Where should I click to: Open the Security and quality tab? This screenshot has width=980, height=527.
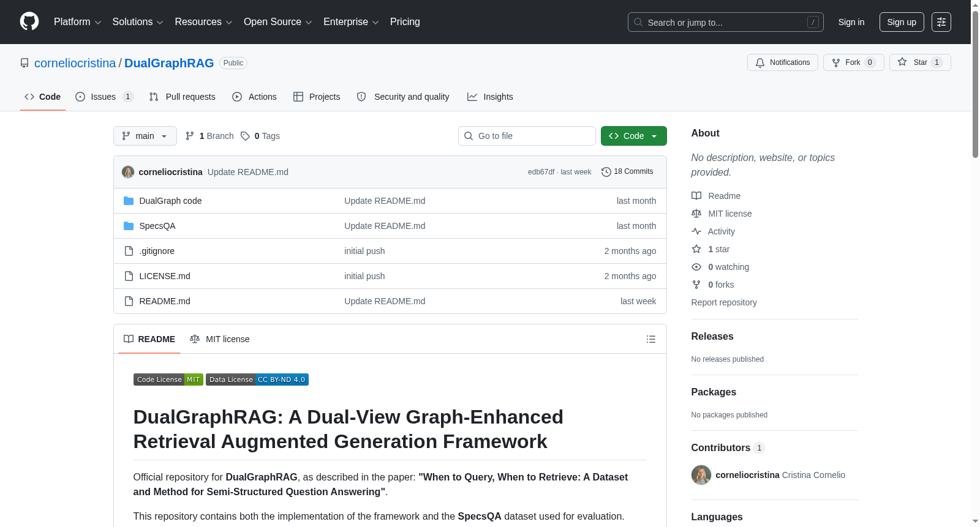403,97
